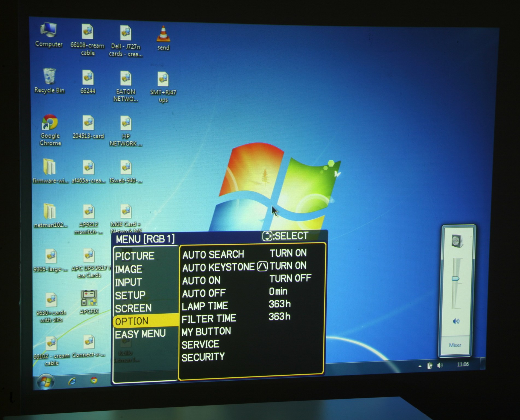The image size is (520, 420).
Task: Launch the APCFIX application icon
Action: click(89, 302)
